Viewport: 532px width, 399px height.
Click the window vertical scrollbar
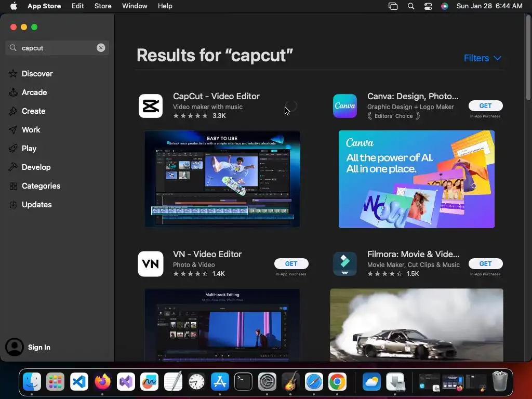coord(528,58)
